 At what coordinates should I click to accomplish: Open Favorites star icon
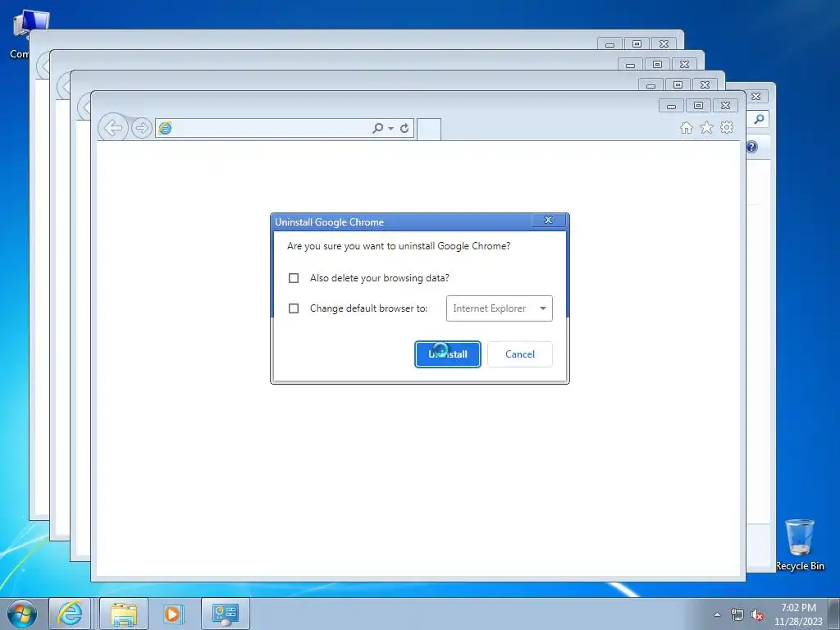tap(706, 127)
